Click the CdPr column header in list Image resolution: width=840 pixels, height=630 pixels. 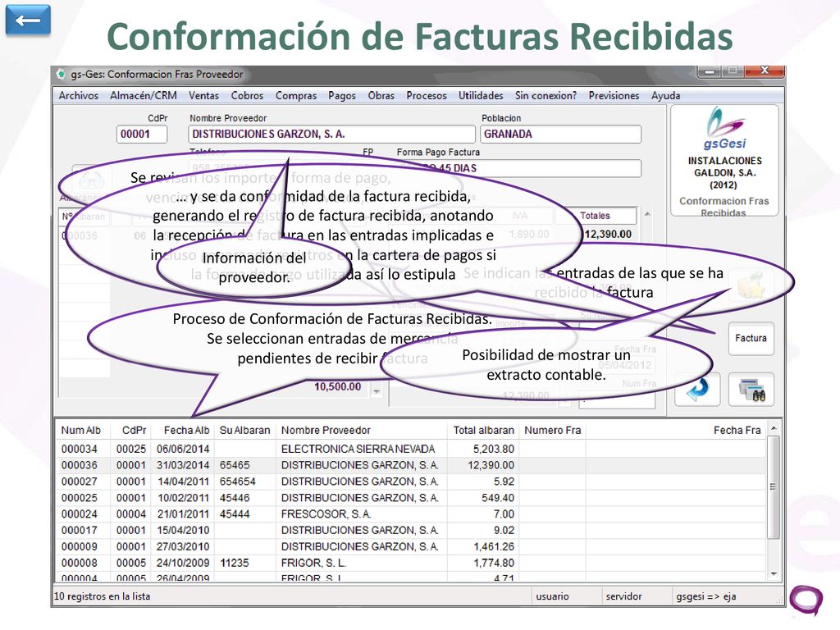(x=134, y=430)
